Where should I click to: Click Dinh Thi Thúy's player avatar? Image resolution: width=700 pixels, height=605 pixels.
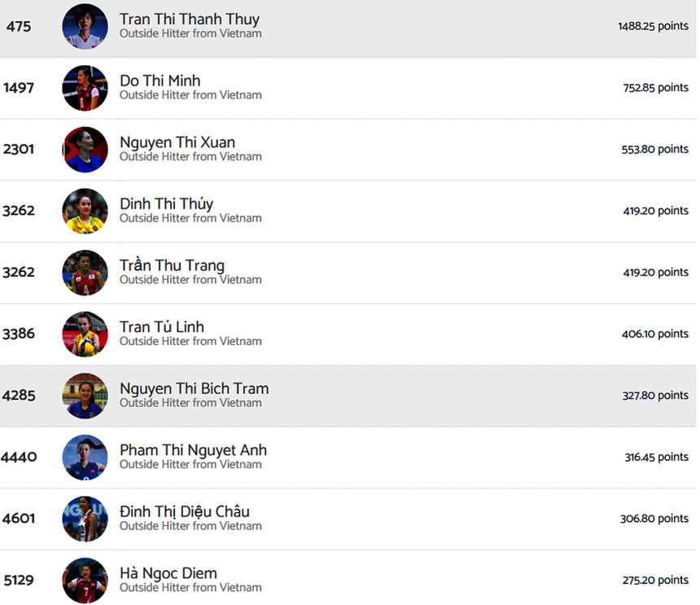tap(85, 211)
